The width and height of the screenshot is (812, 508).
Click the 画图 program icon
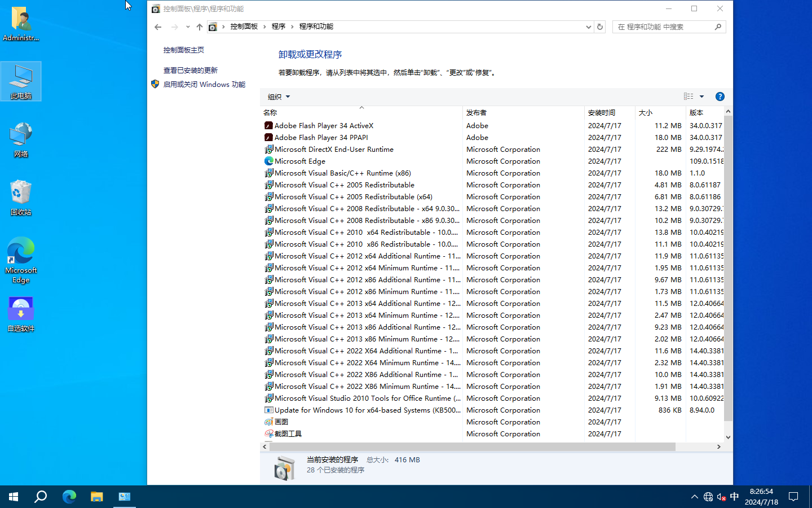pyautogui.click(x=269, y=422)
